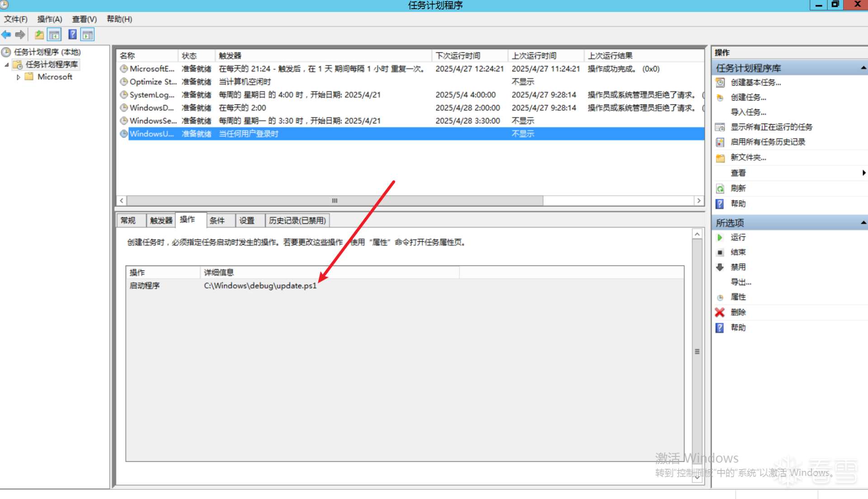Collapse the 所选项 actions section

click(x=863, y=223)
